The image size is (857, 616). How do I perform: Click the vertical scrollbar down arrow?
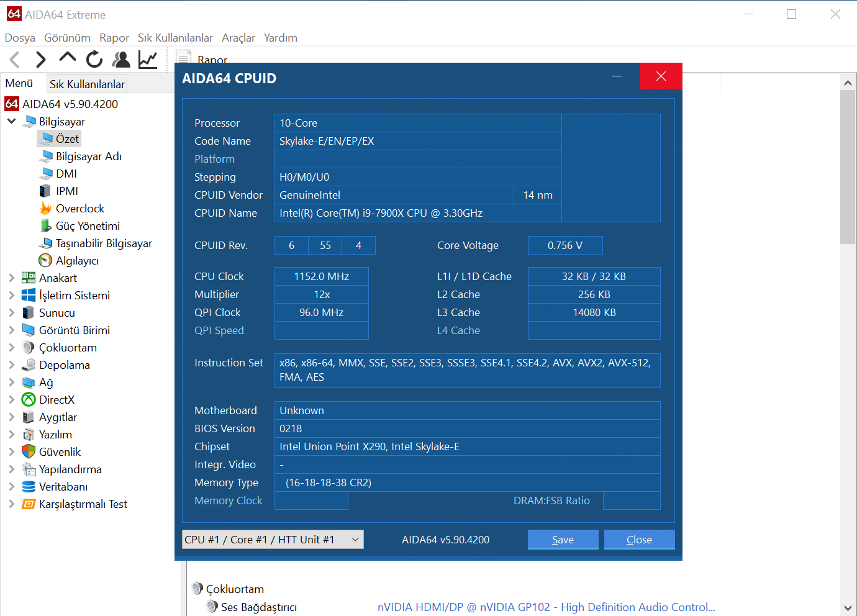tap(848, 608)
